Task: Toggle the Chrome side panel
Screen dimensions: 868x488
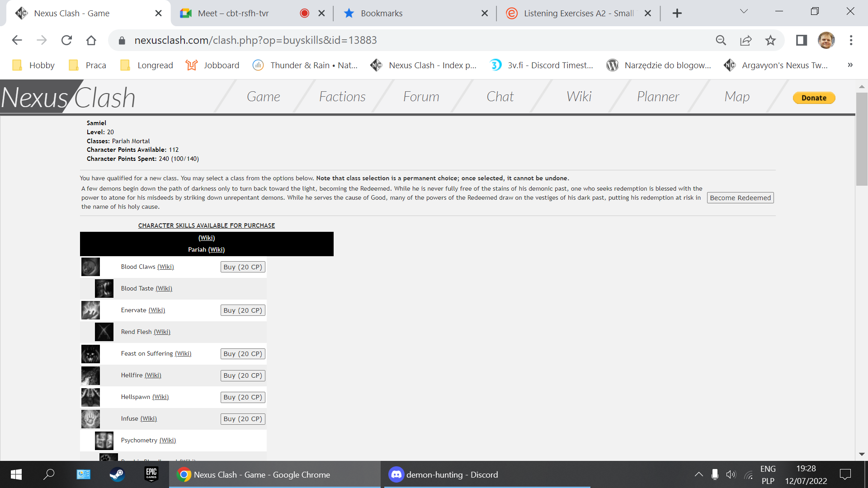Action: click(802, 40)
